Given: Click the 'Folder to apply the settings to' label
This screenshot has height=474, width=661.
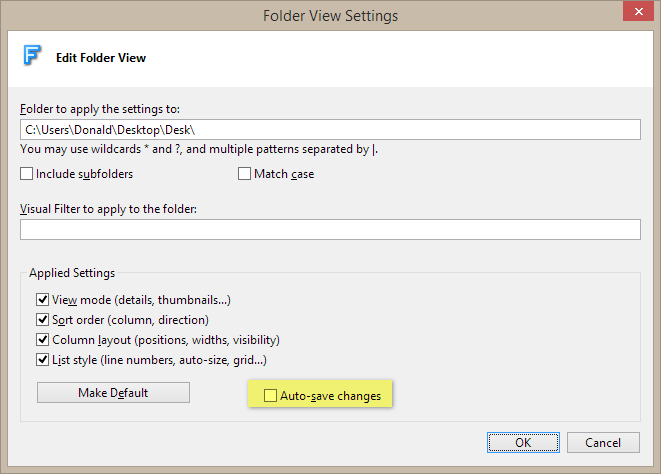Looking at the screenshot, I should (x=100, y=108).
